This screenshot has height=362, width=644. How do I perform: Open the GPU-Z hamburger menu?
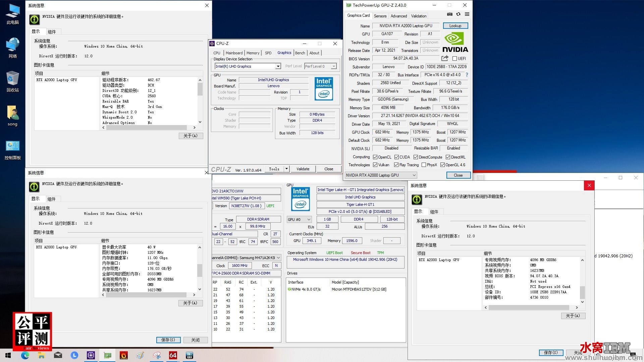467,14
